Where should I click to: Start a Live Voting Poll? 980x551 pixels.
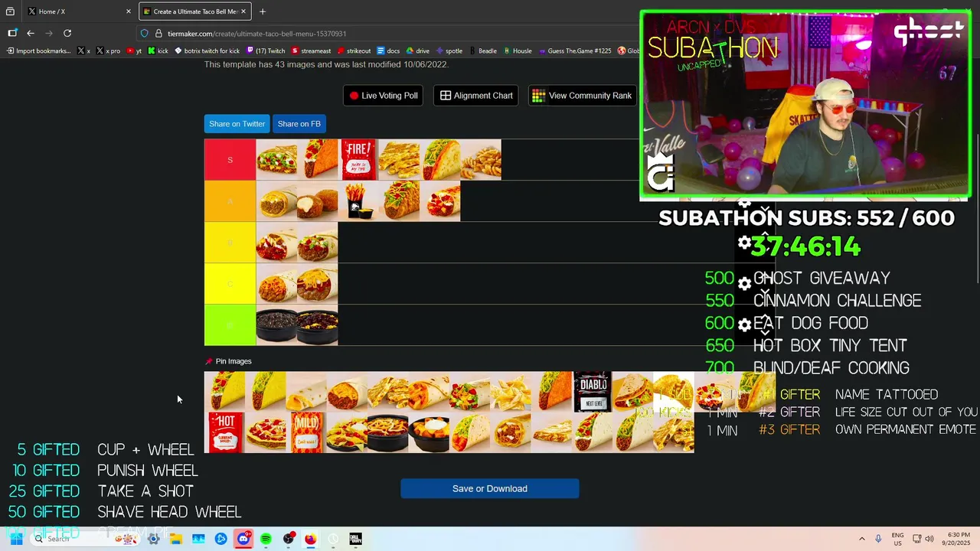pos(384,96)
